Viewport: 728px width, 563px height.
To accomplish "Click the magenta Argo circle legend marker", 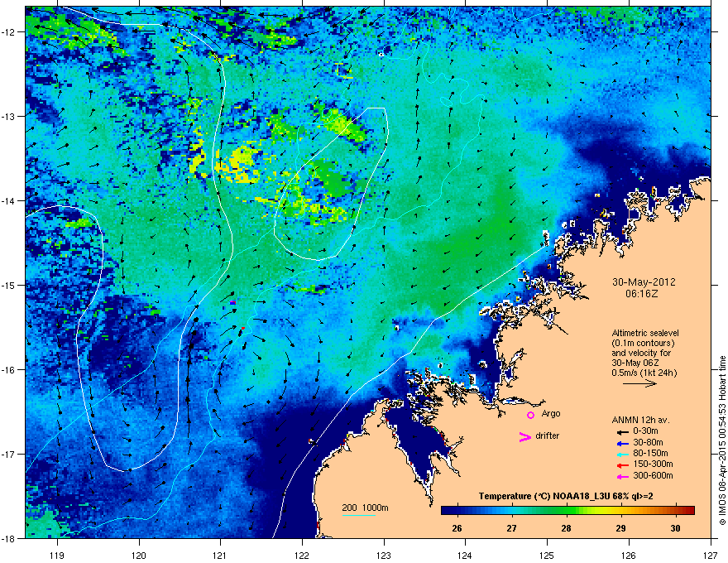I will pos(530,415).
